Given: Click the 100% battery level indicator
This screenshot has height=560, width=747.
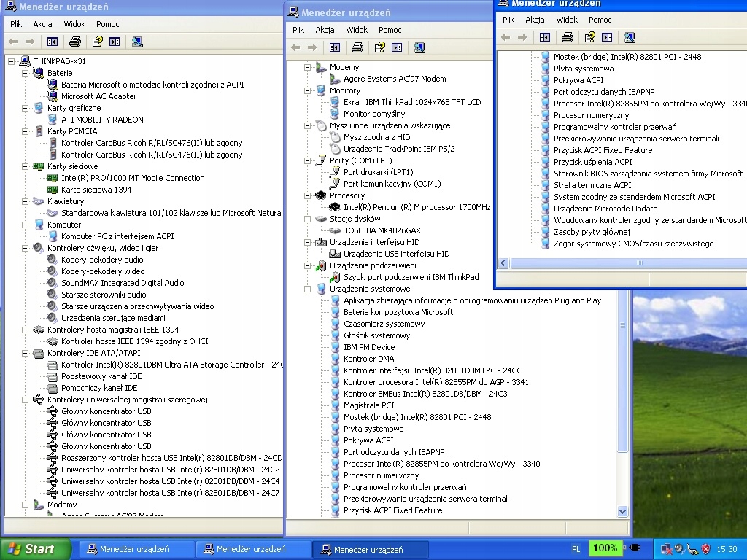Looking at the screenshot, I should [605, 548].
